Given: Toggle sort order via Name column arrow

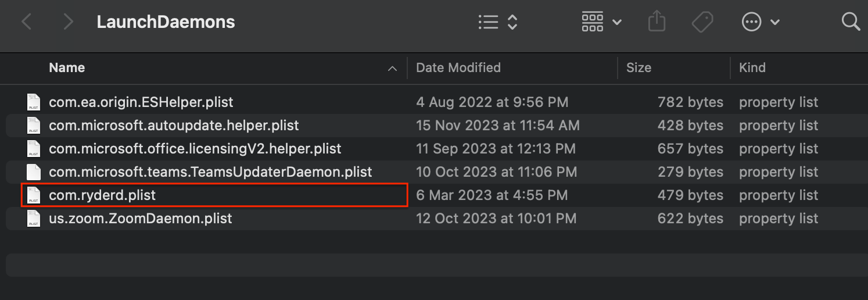Looking at the screenshot, I should [x=393, y=68].
